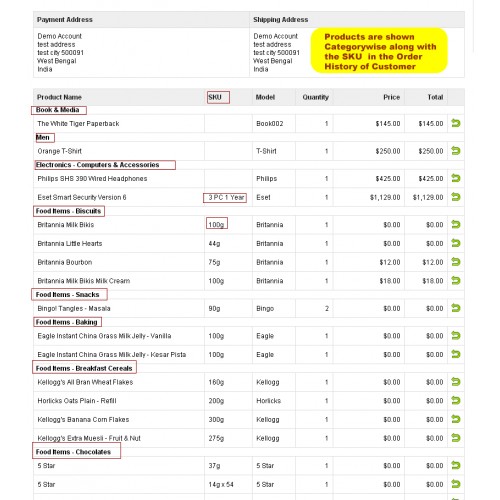Click the 44g SKU cell
The height and width of the screenshot is (500, 500).
[214, 244]
